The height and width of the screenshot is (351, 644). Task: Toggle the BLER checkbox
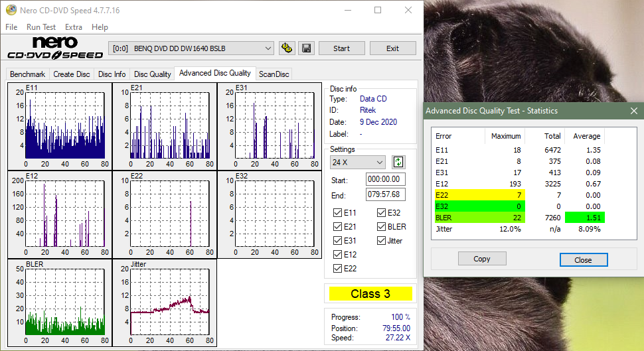381,227
